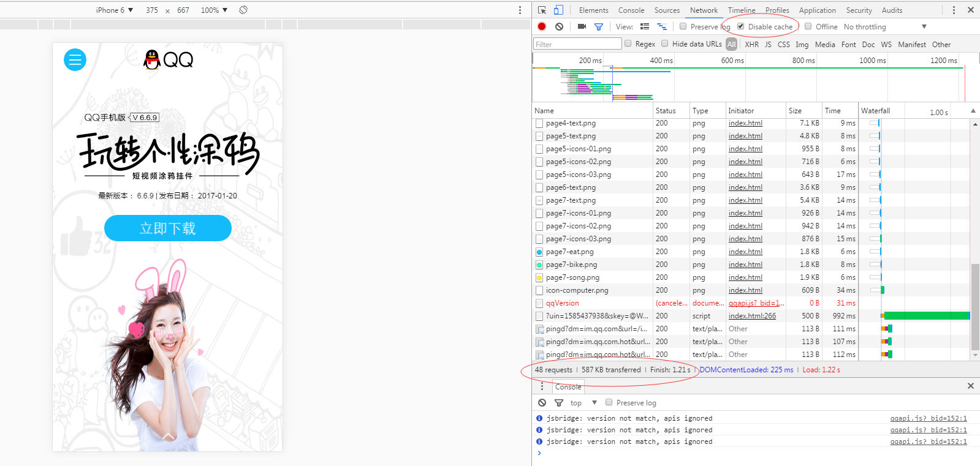The width and height of the screenshot is (980, 466).
Task: Switch to large request rows view
Action: (645, 26)
